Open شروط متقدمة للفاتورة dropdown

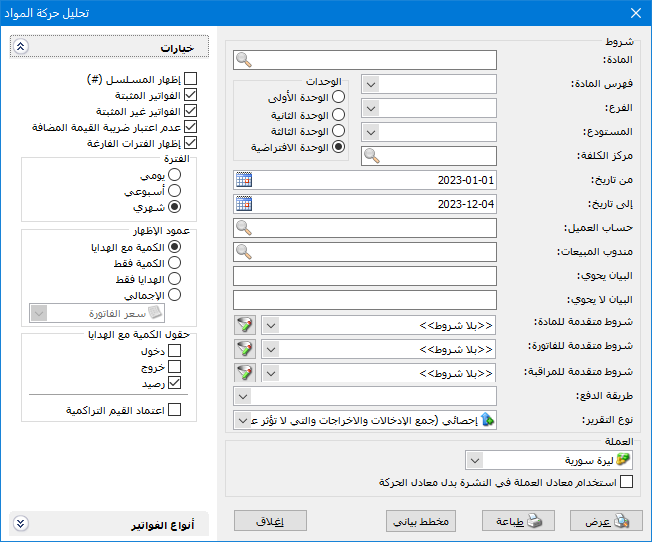point(271,349)
